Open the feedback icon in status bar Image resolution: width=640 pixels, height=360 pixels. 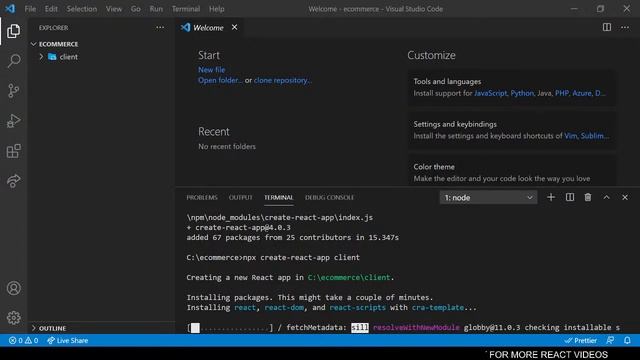coord(610,340)
